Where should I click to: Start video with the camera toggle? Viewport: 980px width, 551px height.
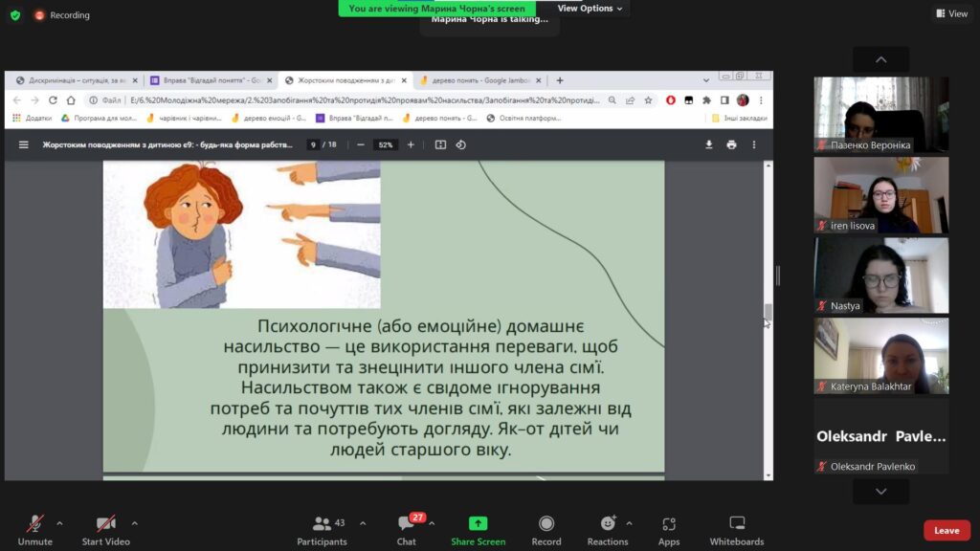point(105,530)
